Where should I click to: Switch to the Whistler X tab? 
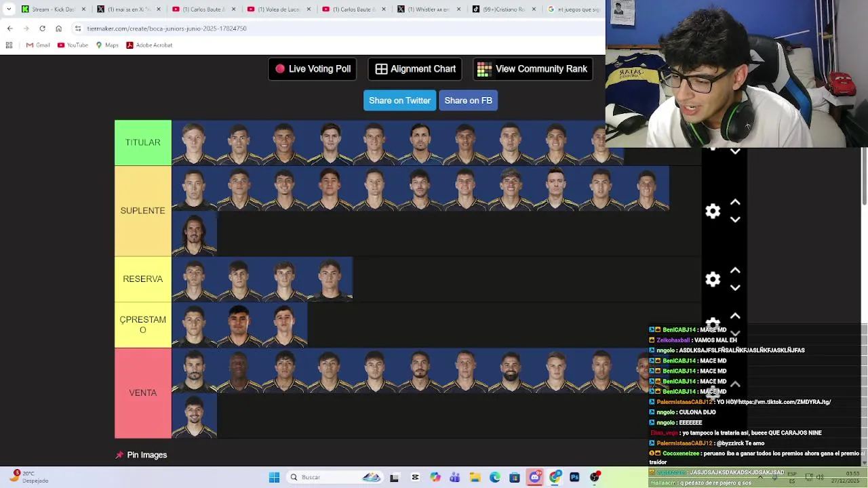tap(427, 9)
